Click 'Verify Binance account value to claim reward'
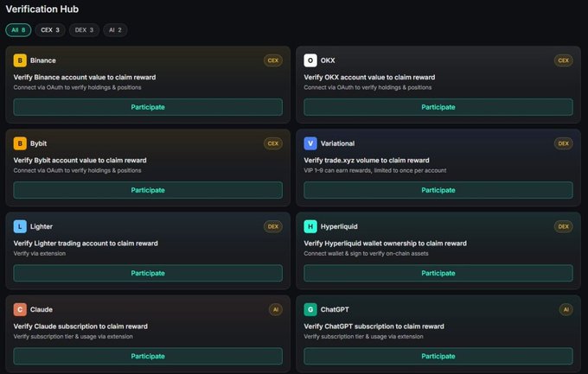 (x=85, y=77)
